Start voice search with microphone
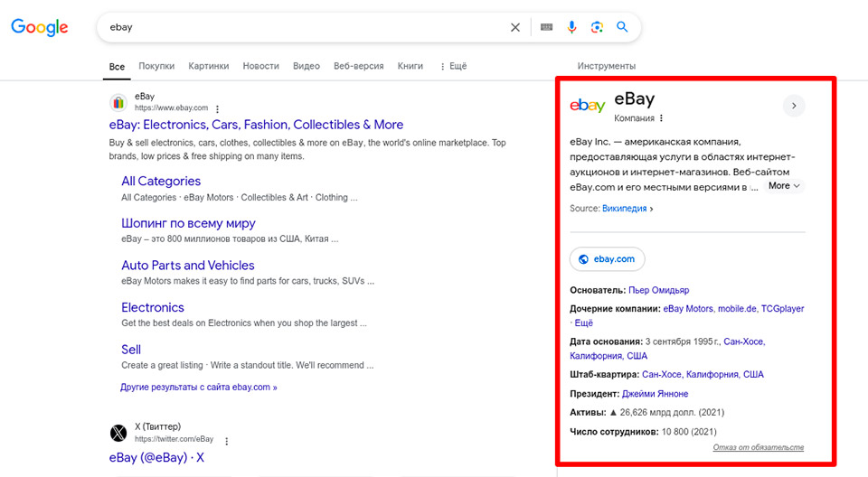This screenshot has width=868, height=477. click(571, 27)
